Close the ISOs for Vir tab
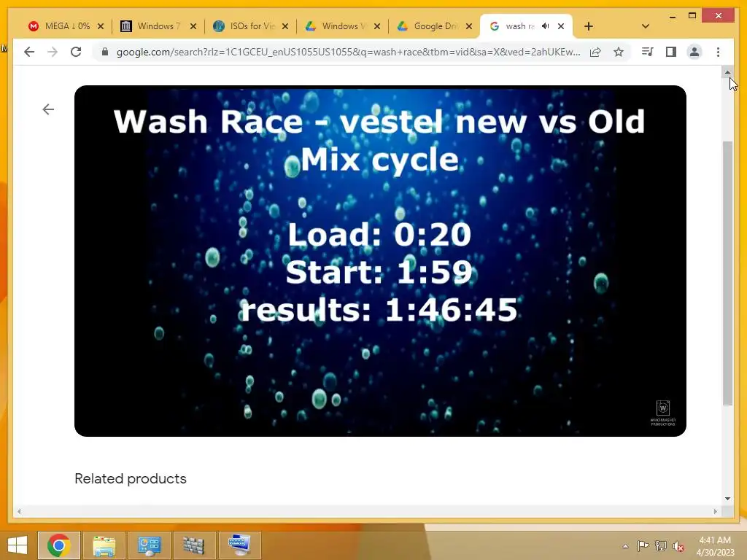 coord(285,26)
